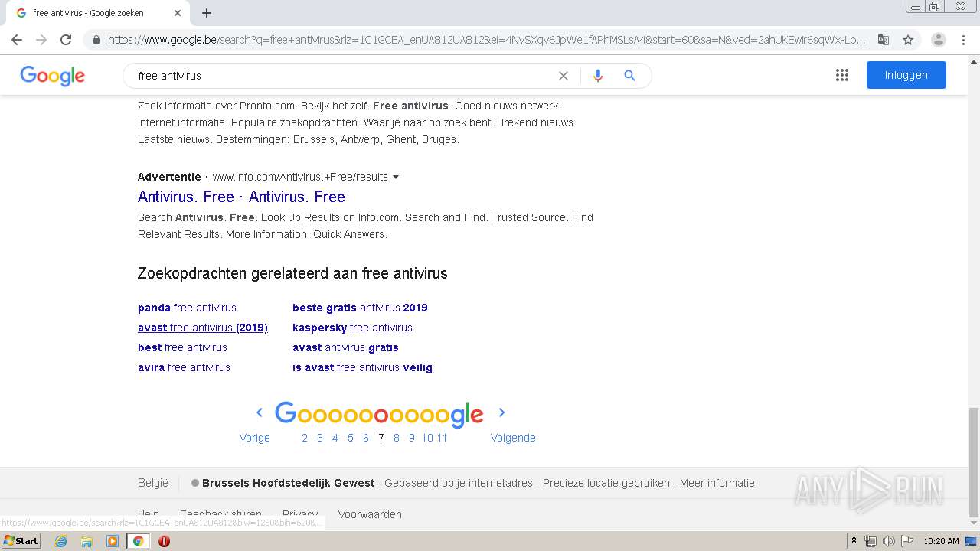Click in the free antivirus search field

pos(345,76)
